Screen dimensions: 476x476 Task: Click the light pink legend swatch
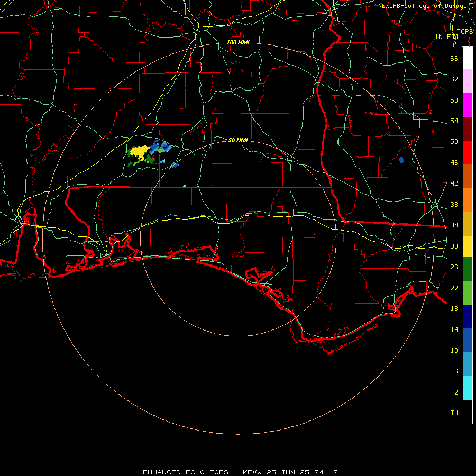(x=467, y=81)
